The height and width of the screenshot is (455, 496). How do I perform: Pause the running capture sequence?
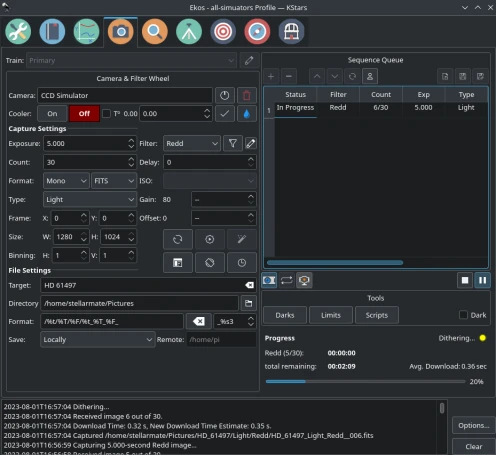pyautogui.click(x=482, y=280)
